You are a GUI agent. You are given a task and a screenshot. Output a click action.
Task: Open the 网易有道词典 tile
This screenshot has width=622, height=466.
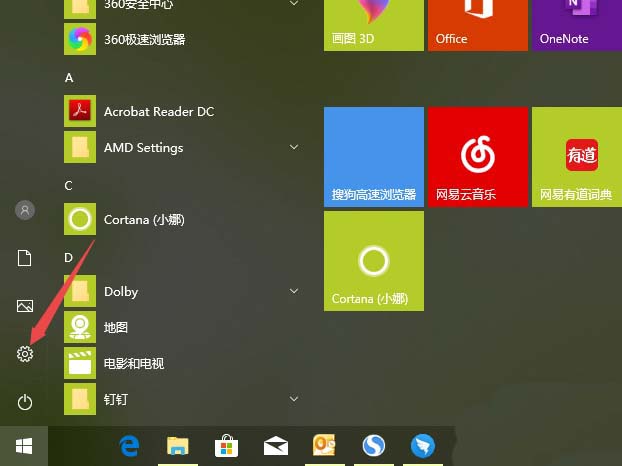point(577,157)
